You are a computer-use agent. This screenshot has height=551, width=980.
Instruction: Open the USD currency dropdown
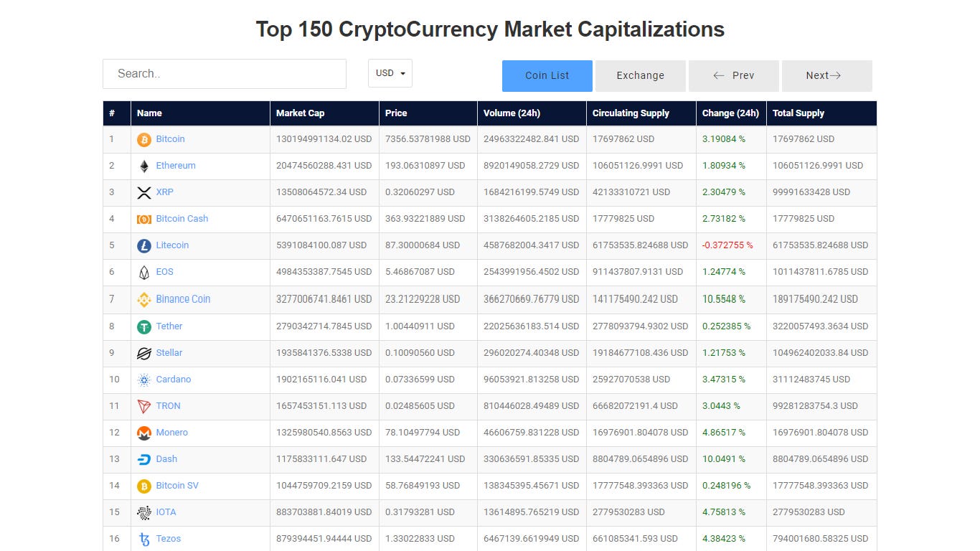click(x=390, y=73)
